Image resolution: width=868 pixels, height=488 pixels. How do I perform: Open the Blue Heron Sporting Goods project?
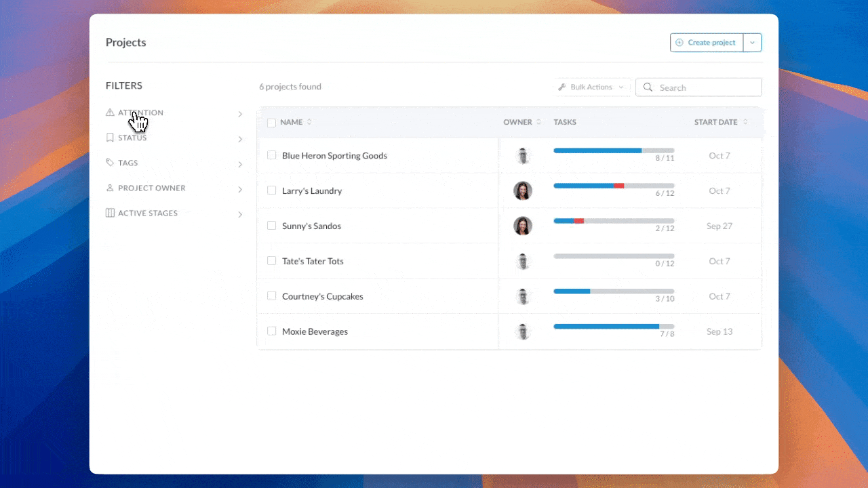click(x=334, y=155)
